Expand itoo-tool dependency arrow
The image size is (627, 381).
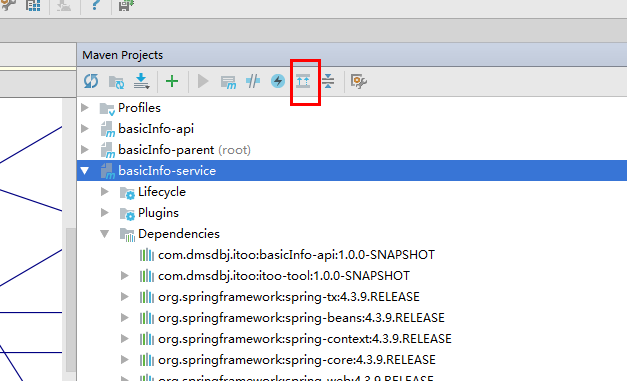[x=125, y=275]
